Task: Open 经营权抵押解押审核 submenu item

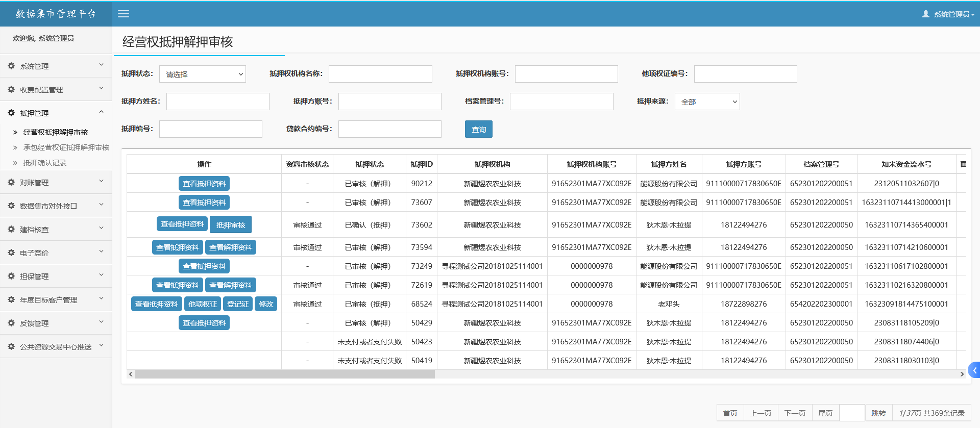Action: coord(56,132)
